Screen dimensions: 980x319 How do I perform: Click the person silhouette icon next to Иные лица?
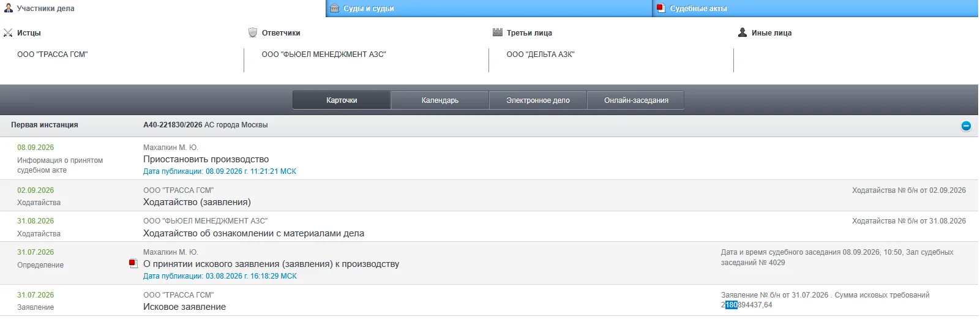(742, 32)
